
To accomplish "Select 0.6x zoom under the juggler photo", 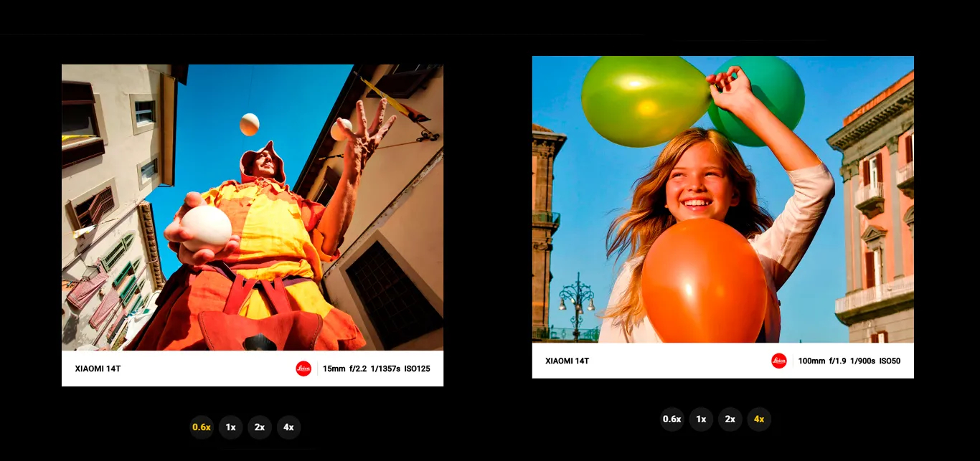I will click(x=202, y=427).
